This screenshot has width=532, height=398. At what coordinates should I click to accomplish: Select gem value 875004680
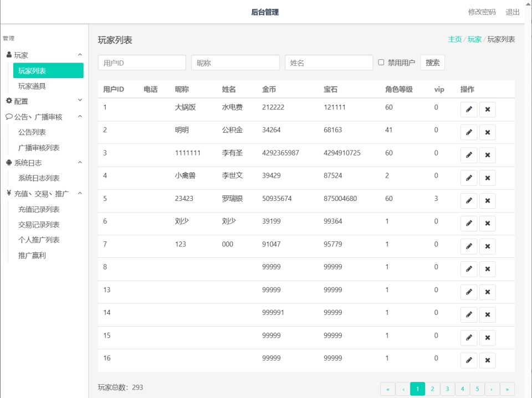[x=340, y=199]
